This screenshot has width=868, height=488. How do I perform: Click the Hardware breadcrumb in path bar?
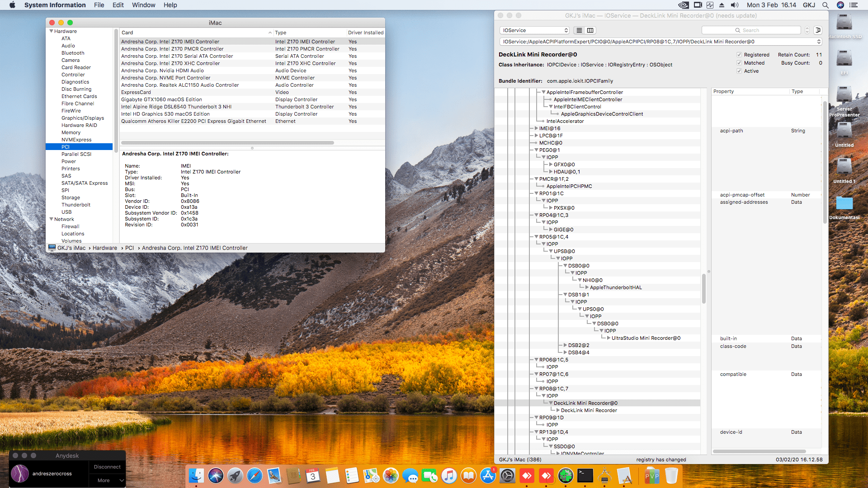105,248
